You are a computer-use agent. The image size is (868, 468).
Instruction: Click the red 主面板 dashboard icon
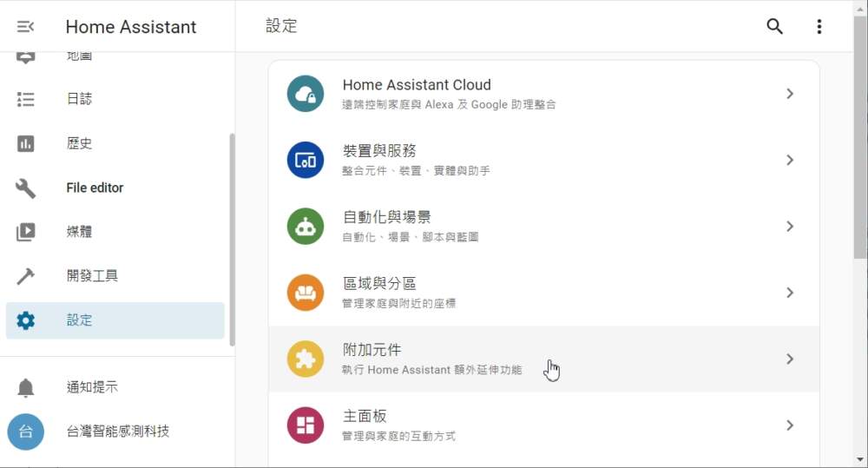306,425
